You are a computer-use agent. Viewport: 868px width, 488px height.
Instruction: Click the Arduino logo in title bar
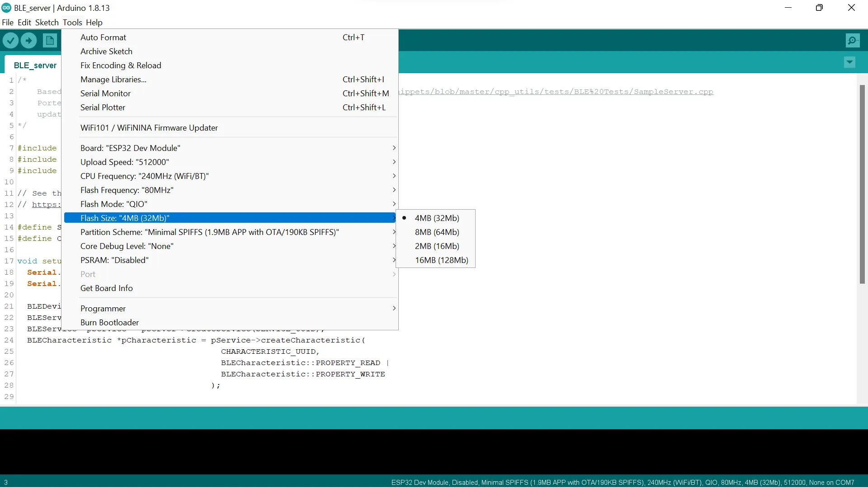coord(6,8)
